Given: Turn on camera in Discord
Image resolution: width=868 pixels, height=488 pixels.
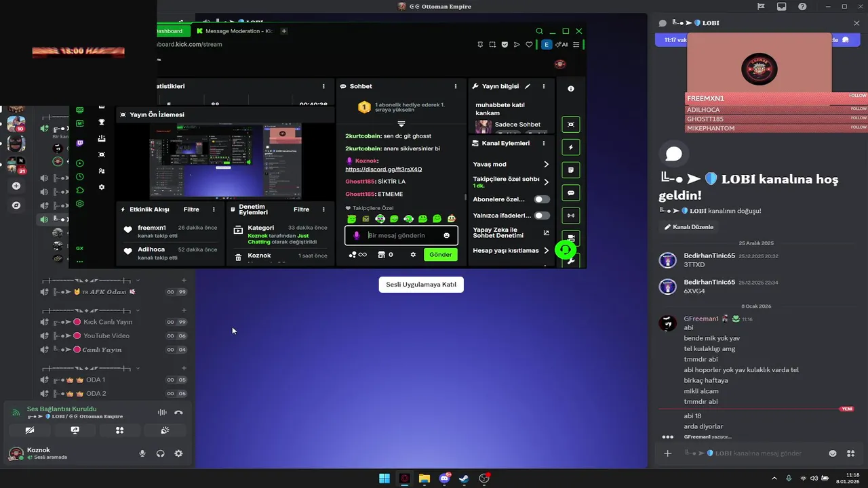Looking at the screenshot, I should pyautogui.click(x=30, y=430).
